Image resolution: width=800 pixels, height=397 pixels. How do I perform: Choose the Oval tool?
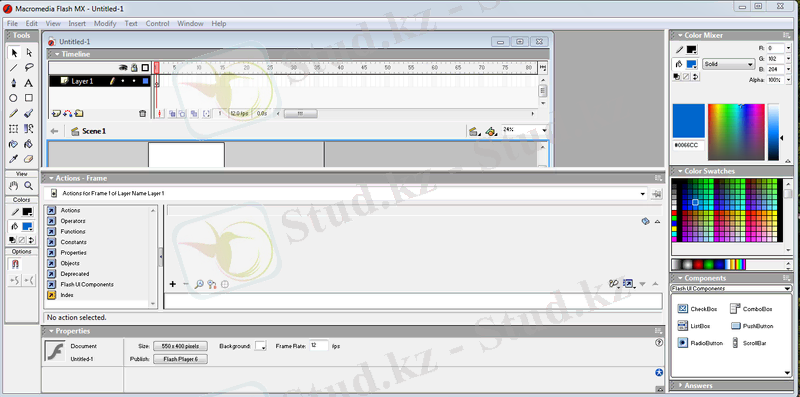point(14,98)
